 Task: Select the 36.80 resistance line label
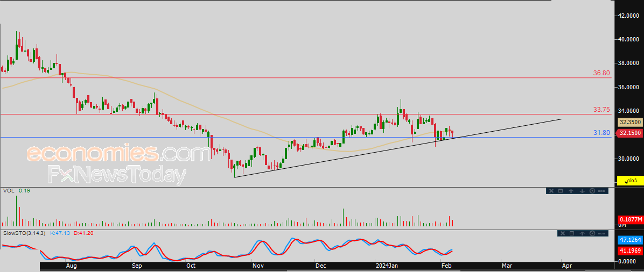tap(601, 73)
